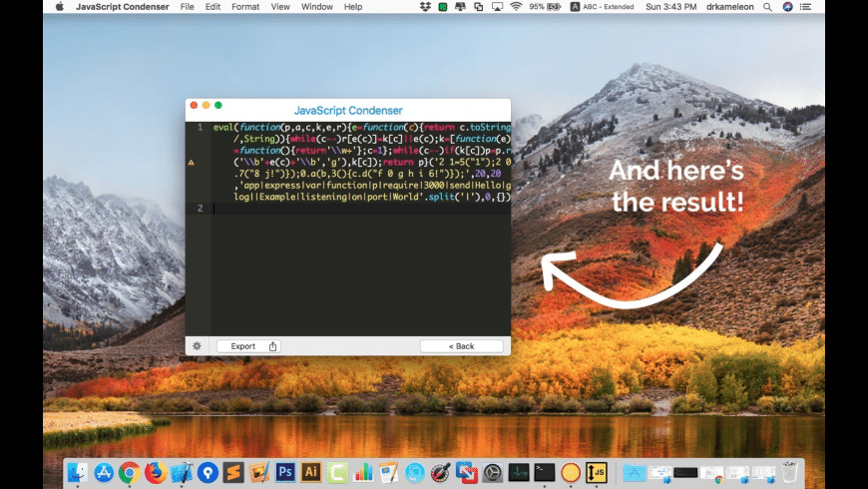868x489 pixels.
Task: Open the Edit menu
Action: (213, 7)
